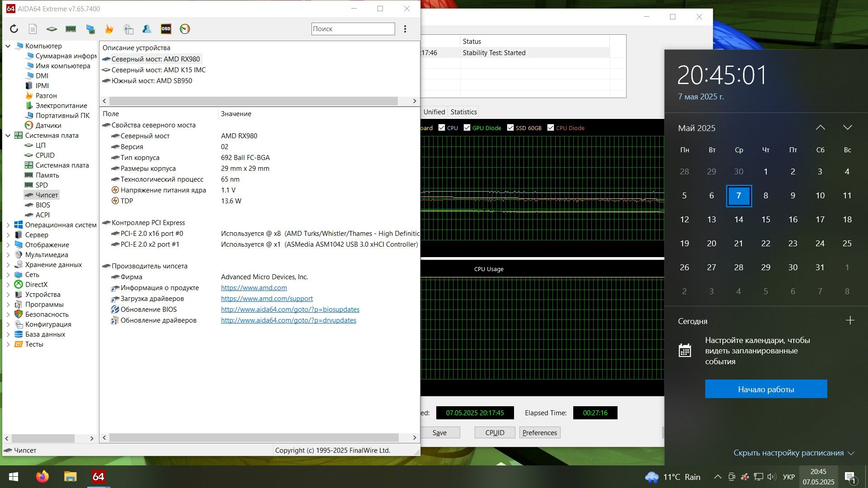Select May 15 in the calendar
Image resolution: width=868 pixels, height=488 pixels.
(x=766, y=220)
